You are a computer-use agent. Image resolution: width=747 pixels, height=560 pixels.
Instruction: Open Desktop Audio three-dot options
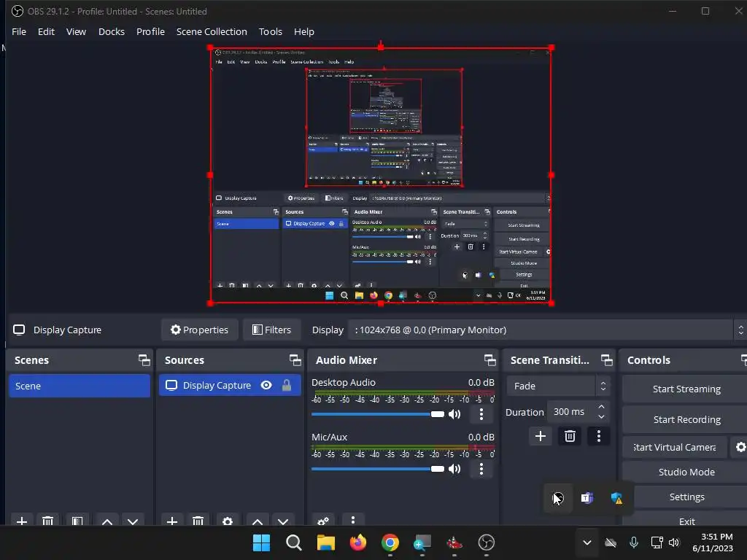click(481, 414)
